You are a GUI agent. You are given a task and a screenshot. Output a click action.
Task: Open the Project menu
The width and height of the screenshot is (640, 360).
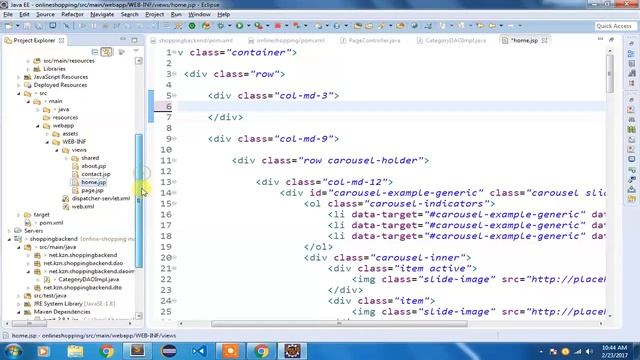tap(154, 14)
